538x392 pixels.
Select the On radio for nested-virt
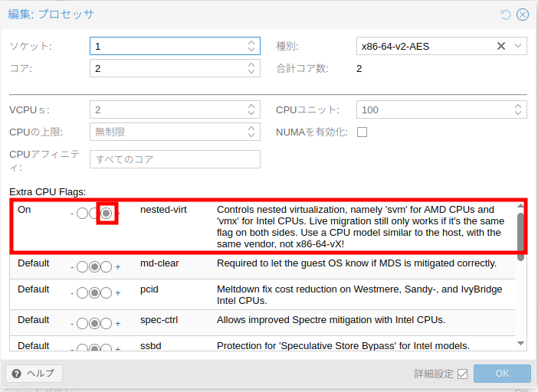click(x=107, y=213)
